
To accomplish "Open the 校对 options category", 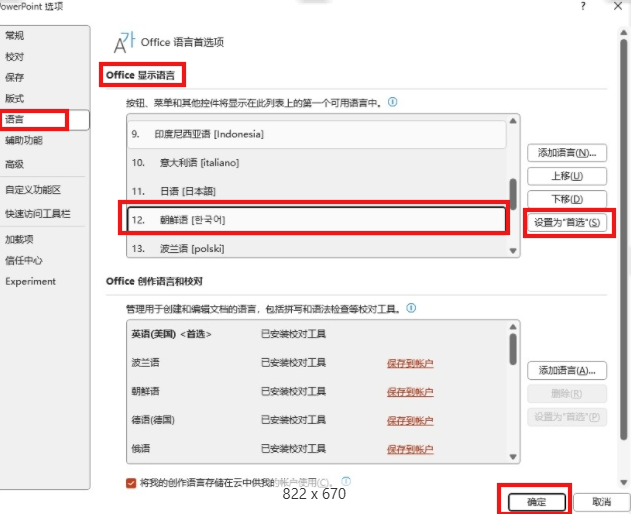I will (x=14, y=57).
